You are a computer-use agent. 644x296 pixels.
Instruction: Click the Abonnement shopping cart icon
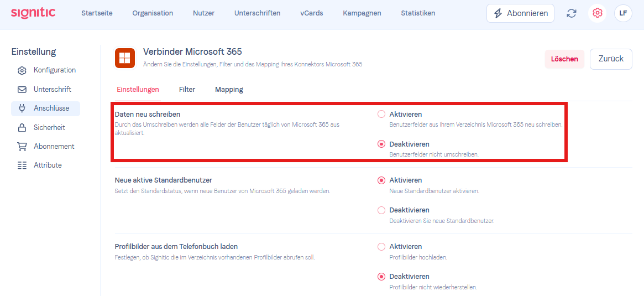point(22,147)
